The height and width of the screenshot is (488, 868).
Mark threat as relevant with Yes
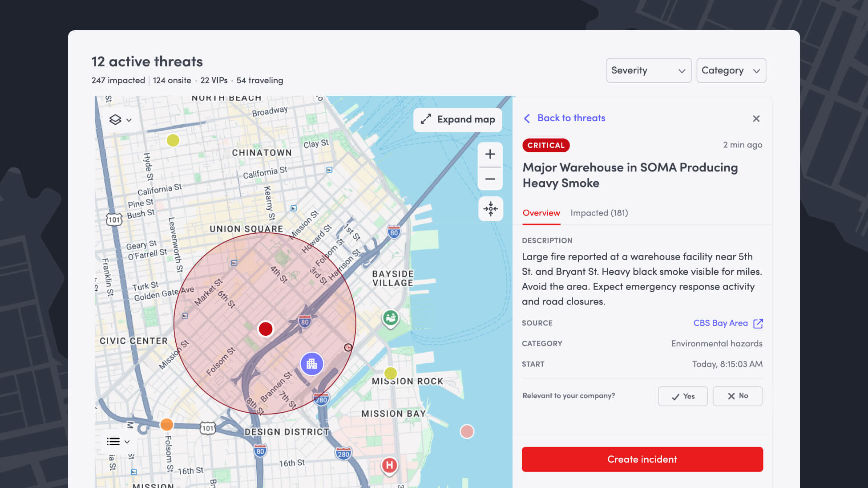(683, 396)
